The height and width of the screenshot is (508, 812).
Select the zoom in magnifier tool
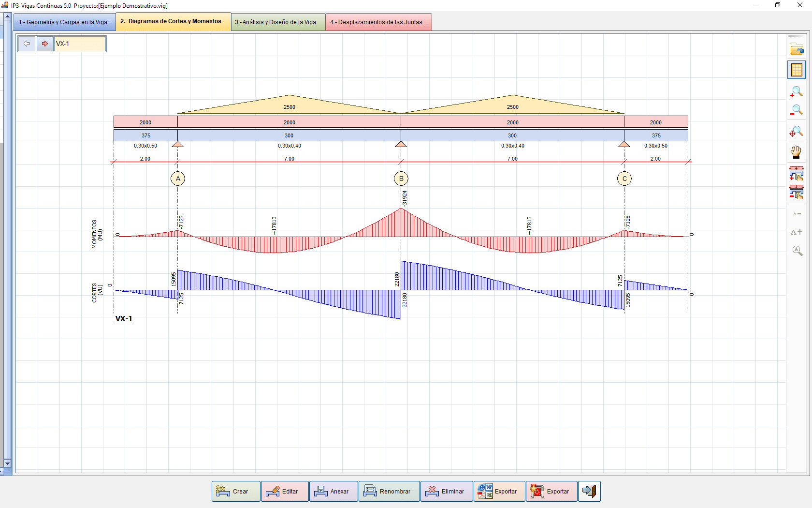[x=797, y=91]
